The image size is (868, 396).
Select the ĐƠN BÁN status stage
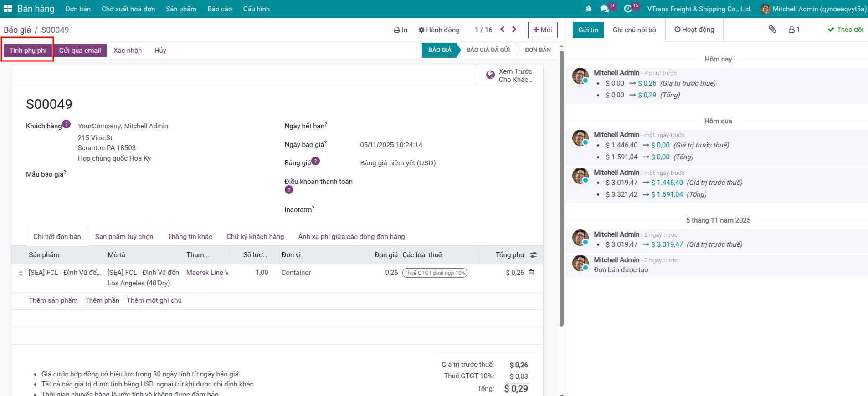pos(537,50)
